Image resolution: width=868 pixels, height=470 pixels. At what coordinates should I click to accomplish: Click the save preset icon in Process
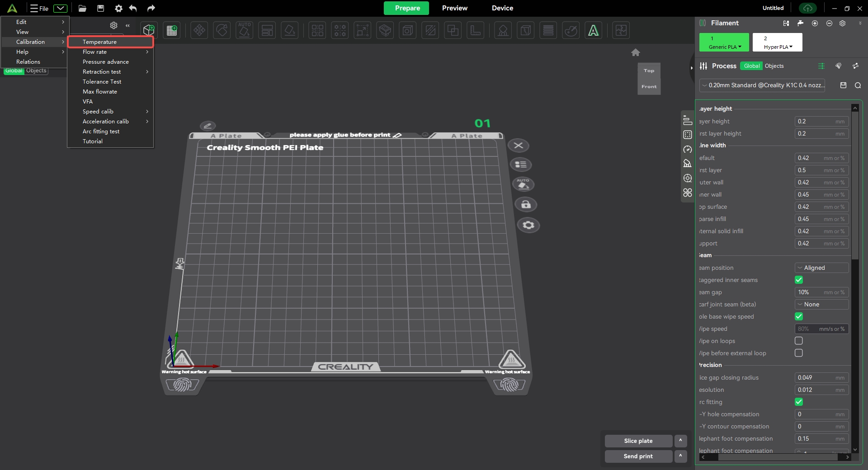(843, 85)
